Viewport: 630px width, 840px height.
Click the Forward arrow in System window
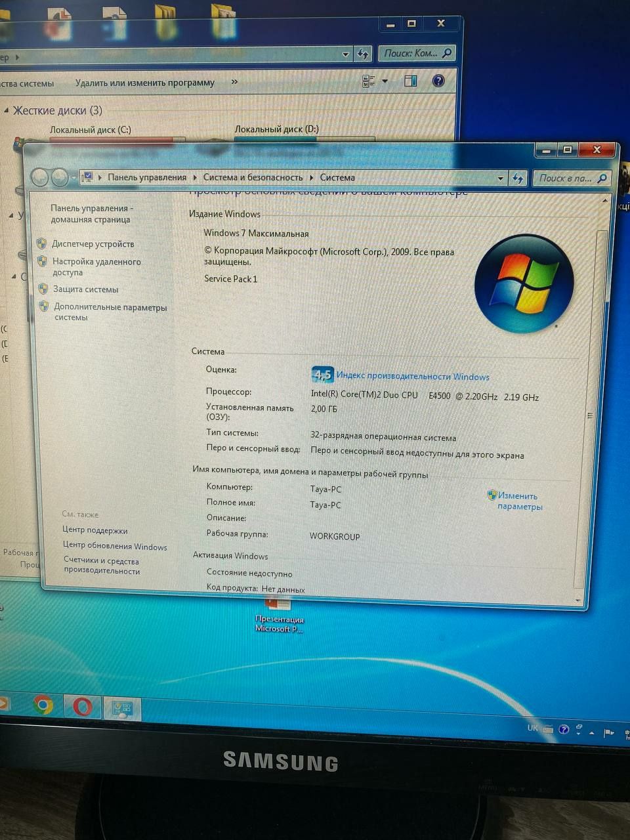pos(60,177)
